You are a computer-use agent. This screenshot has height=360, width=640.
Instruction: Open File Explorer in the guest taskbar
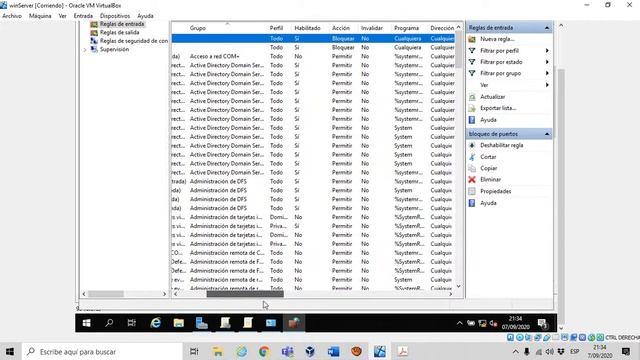coord(178,323)
